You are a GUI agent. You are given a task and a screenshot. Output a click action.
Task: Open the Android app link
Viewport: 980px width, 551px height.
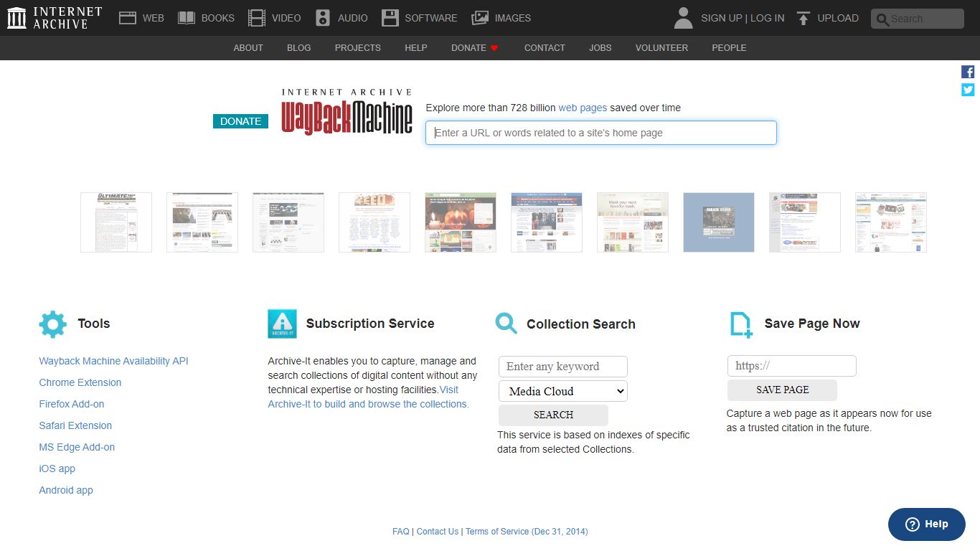click(66, 490)
